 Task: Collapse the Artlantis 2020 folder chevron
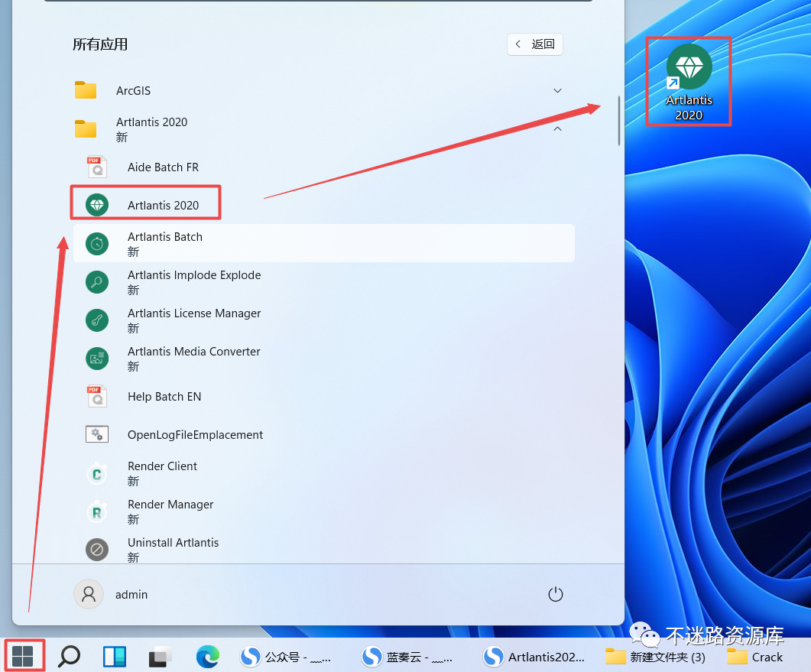pos(557,128)
